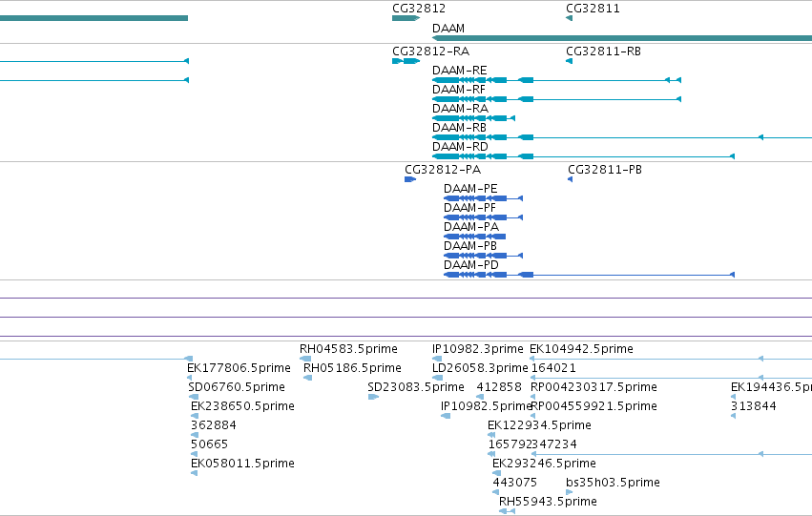Select the IP10982.5prime EST label

(x=486, y=407)
